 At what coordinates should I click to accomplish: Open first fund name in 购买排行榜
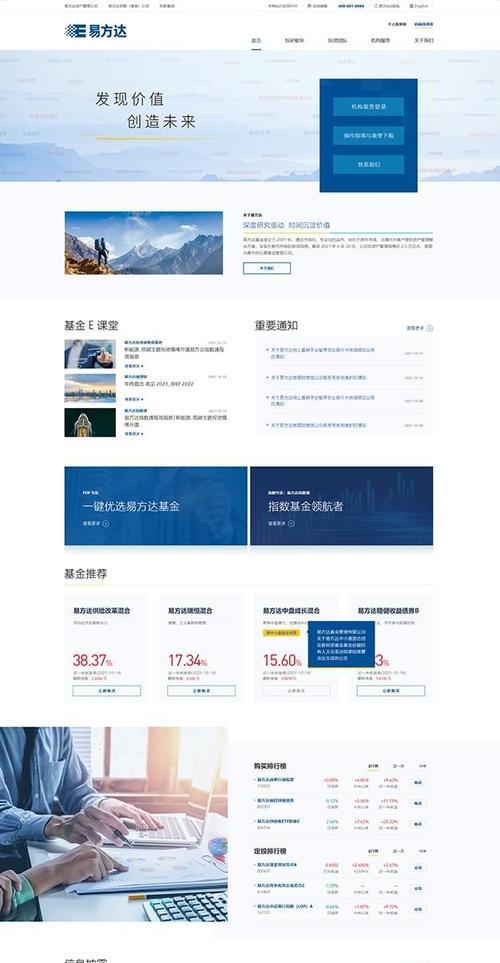[x=275, y=779]
